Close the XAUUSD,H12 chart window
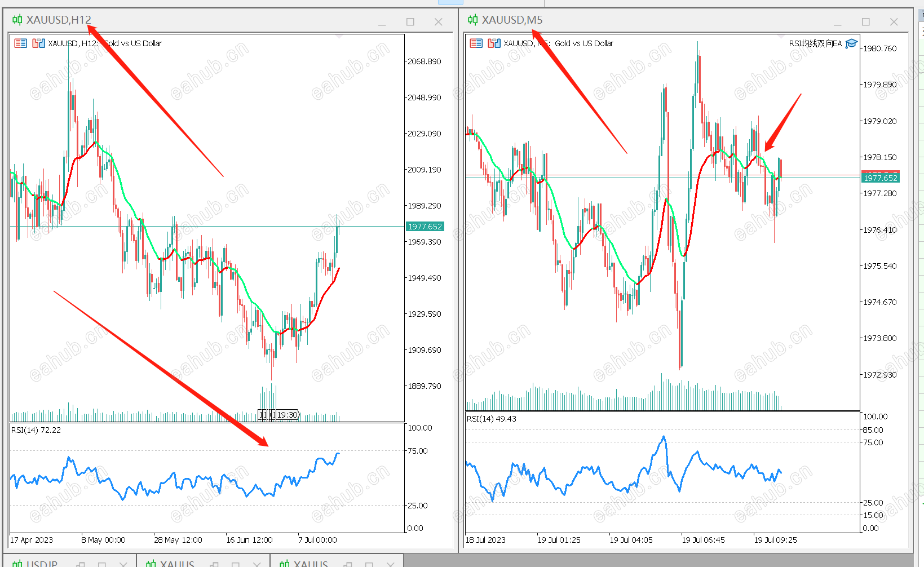 [439, 22]
